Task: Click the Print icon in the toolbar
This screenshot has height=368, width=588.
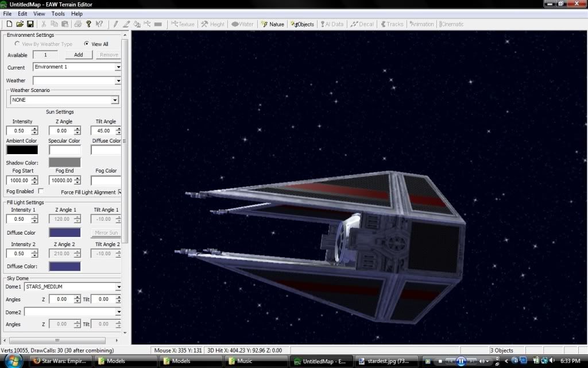Action: tap(78, 24)
